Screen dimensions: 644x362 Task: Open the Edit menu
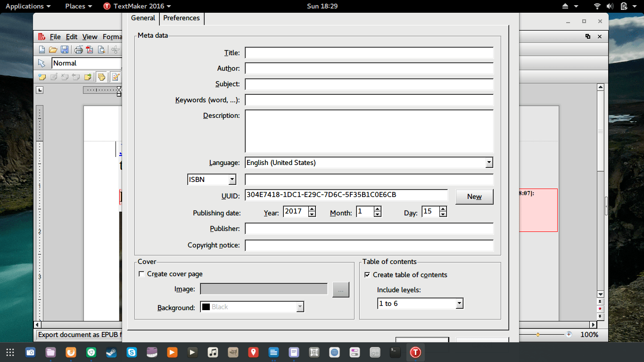click(72, 37)
